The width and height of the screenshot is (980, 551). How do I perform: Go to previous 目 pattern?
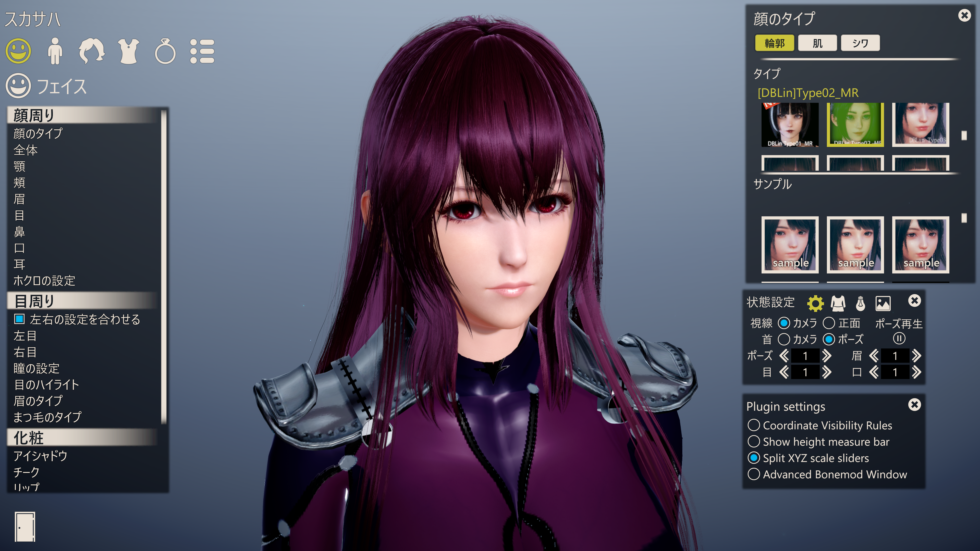click(x=784, y=372)
